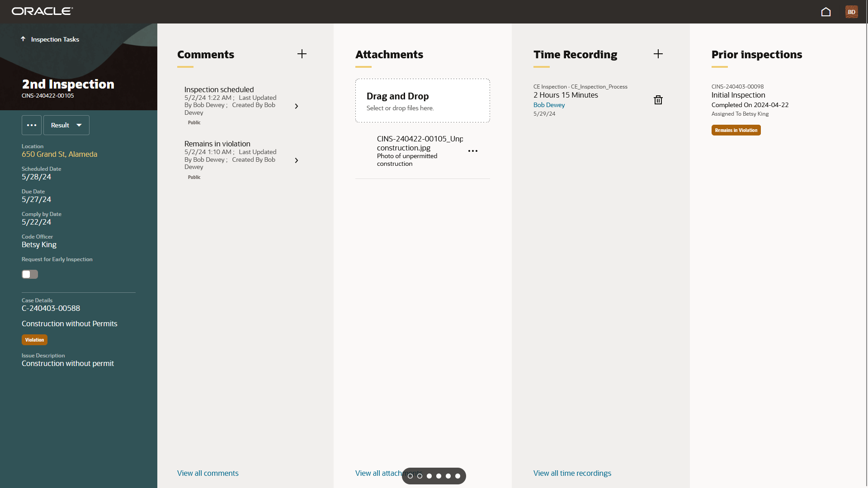Go to the fifth page indicator dot
Viewport: 868px width, 488px height.
[x=448, y=476]
